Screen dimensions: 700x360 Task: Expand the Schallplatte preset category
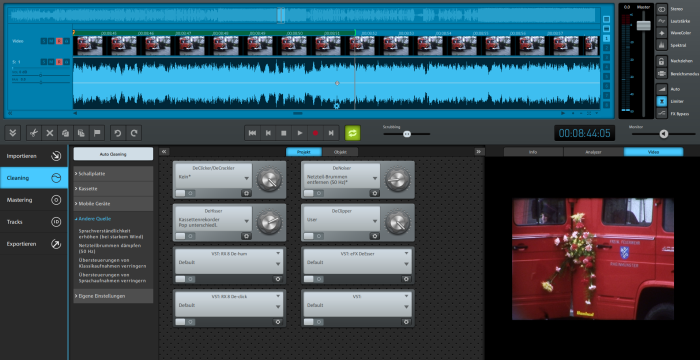[x=113, y=173]
